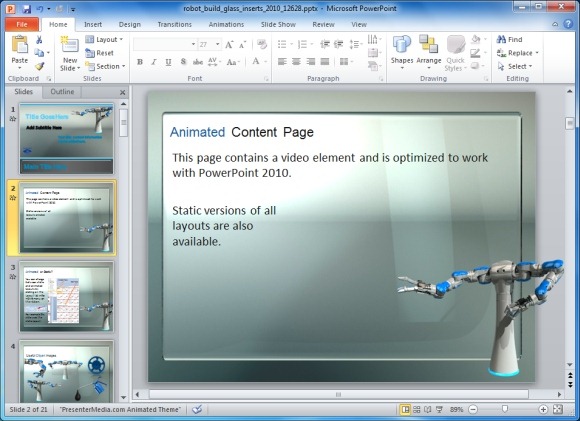The image size is (580, 421).
Task: Open PowerPoint Help question mark
Action: tap(568, 24)
